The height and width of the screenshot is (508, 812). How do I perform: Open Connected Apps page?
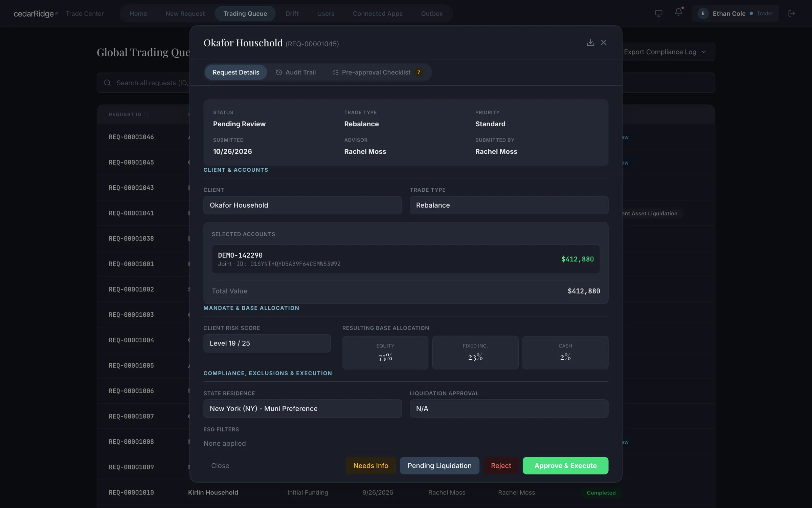tap(378, 13)
